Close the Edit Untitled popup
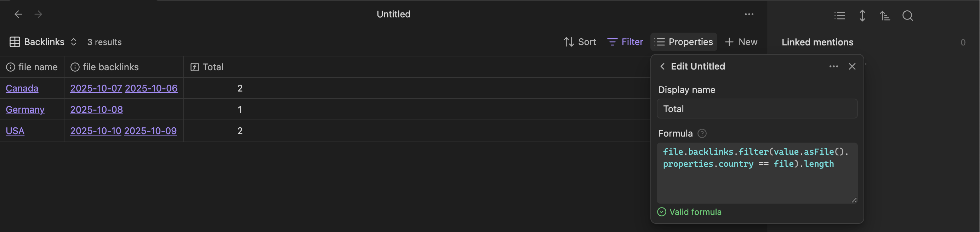The height and width of the screenshot is (232, 980). 852,66
